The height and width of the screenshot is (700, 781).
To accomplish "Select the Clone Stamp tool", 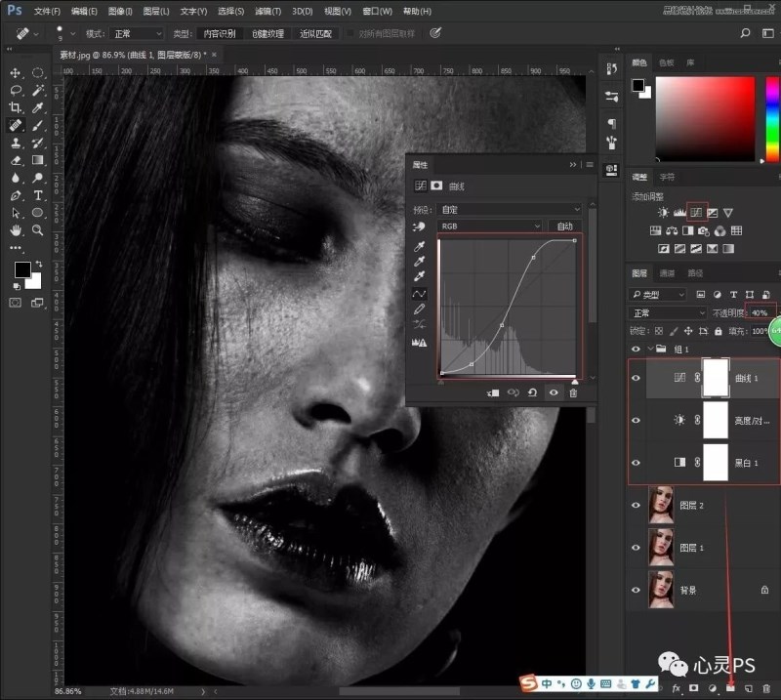I will click(15, 143).
